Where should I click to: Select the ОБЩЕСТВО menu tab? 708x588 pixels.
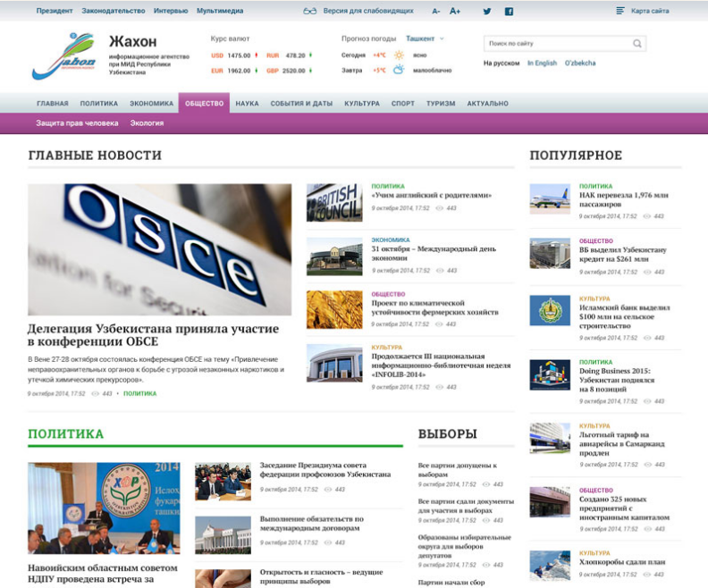[x=204, y=103]
